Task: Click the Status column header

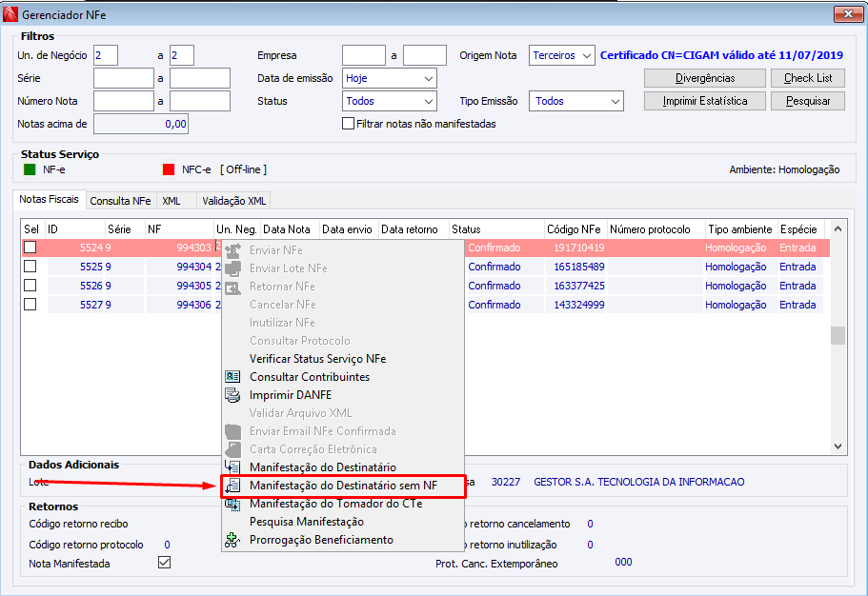Action: click(496, 229)
